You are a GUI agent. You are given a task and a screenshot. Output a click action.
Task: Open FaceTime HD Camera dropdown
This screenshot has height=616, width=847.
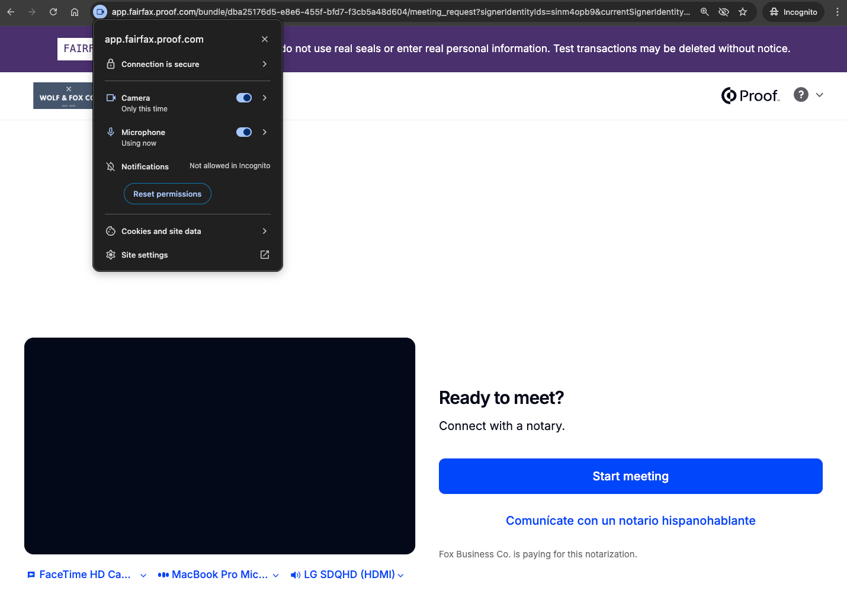coord(86,575)
